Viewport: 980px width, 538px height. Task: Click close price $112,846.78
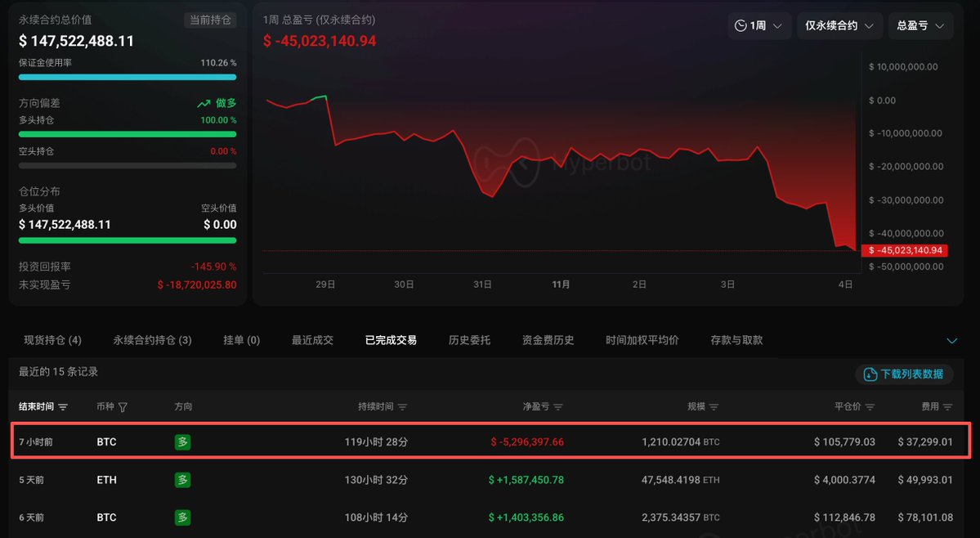(x=844, y=518)
